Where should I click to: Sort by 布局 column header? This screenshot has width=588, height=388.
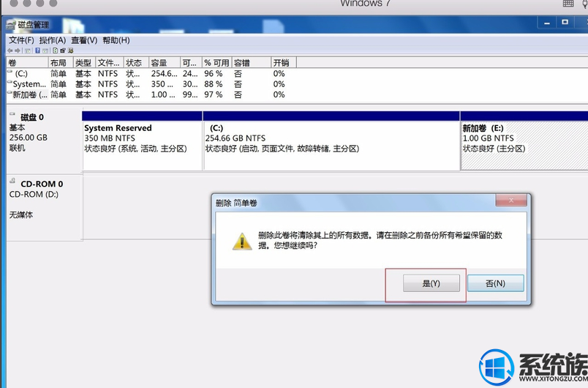(61, 63)
